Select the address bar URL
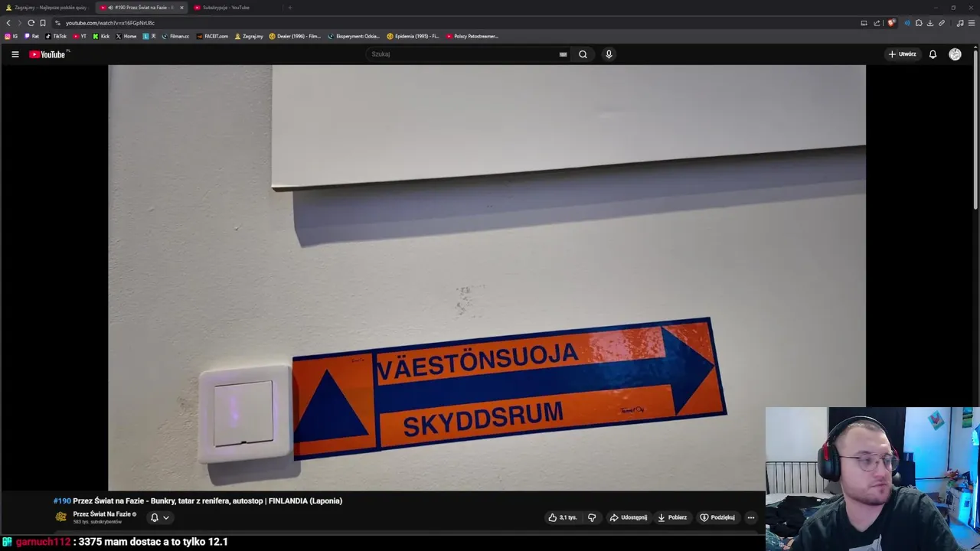 tap(110, 23)
